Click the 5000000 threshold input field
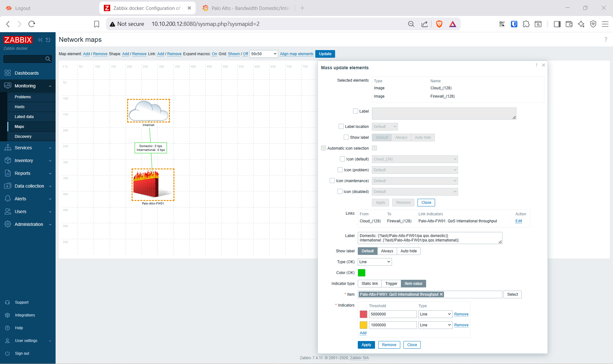This screenshot has height=364, width=613. pos(393,314)
